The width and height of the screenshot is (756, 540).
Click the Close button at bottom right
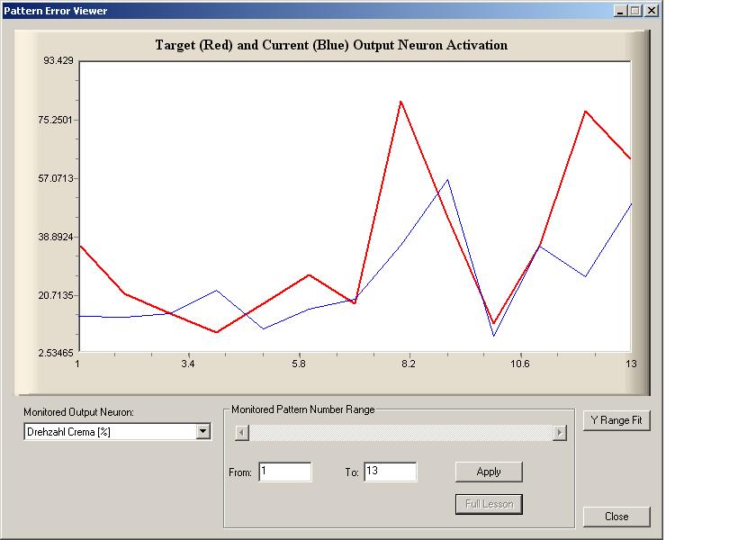616,517
